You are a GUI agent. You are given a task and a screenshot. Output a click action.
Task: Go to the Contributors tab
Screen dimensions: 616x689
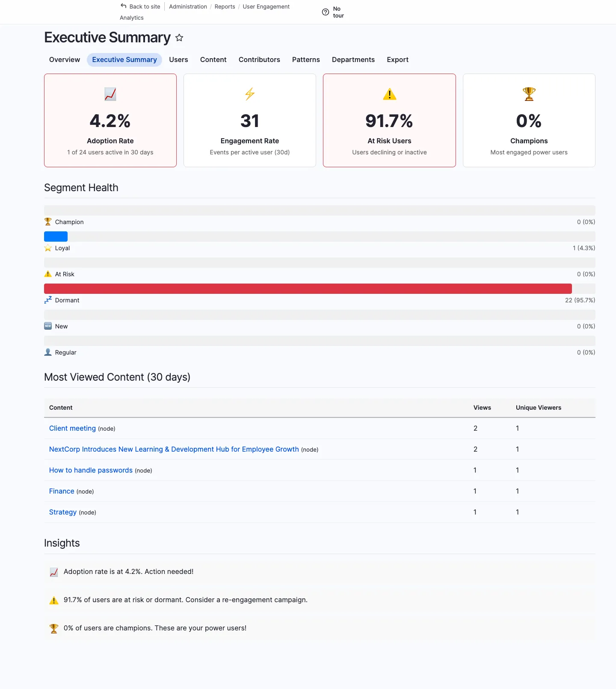(x=259, y=60)
